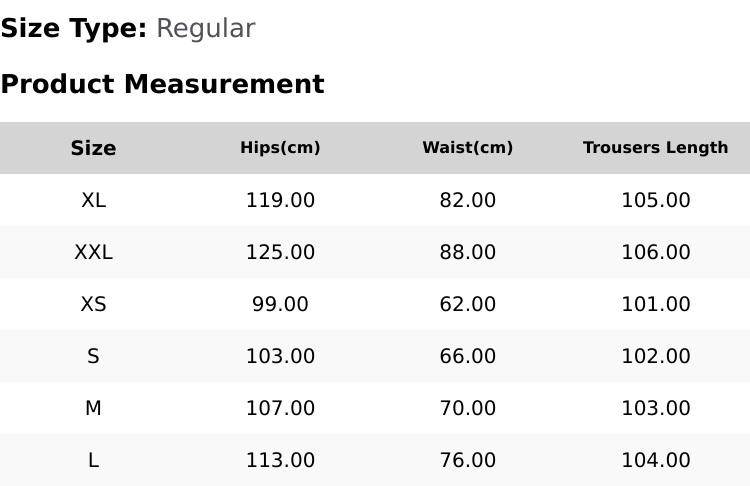Select the XS size row label
Viewport: 750px width, 486px height.
[x=93, y=304]
